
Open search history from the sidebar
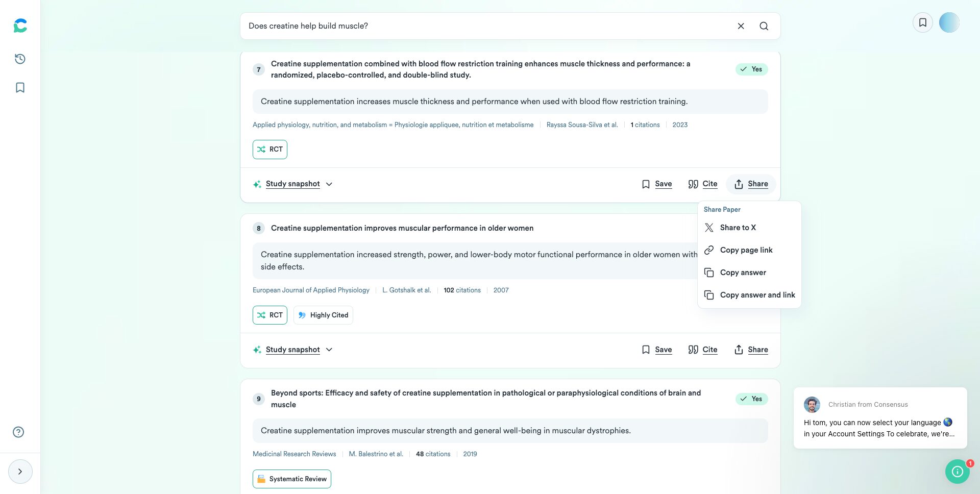point(19,59)
